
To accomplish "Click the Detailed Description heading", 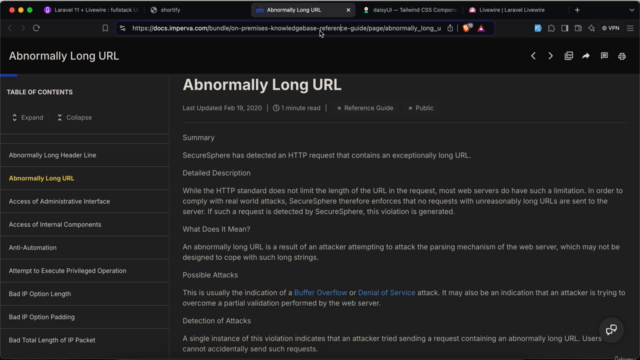I will (x=216, y=173).
